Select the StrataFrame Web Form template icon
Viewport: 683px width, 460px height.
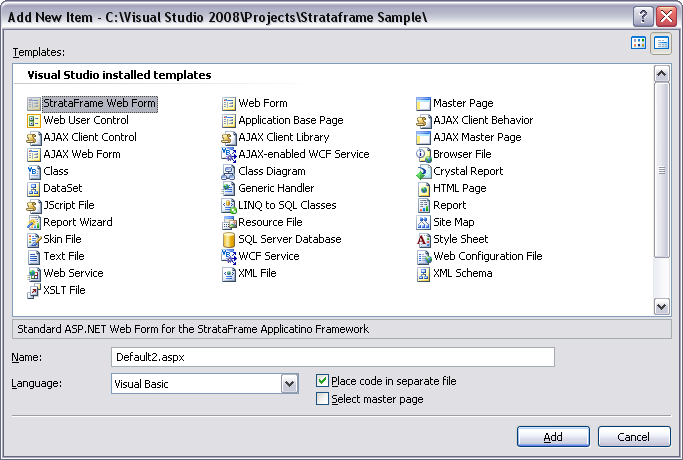point(34,103)
